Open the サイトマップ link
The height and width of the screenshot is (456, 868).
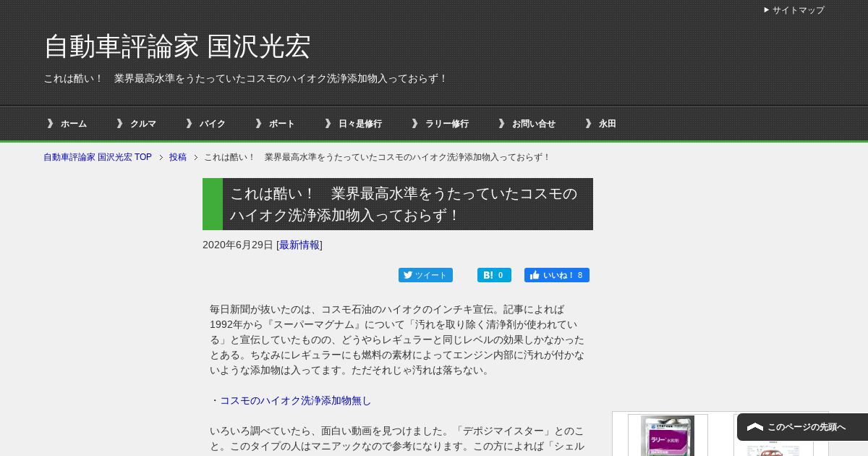point(798,10)
